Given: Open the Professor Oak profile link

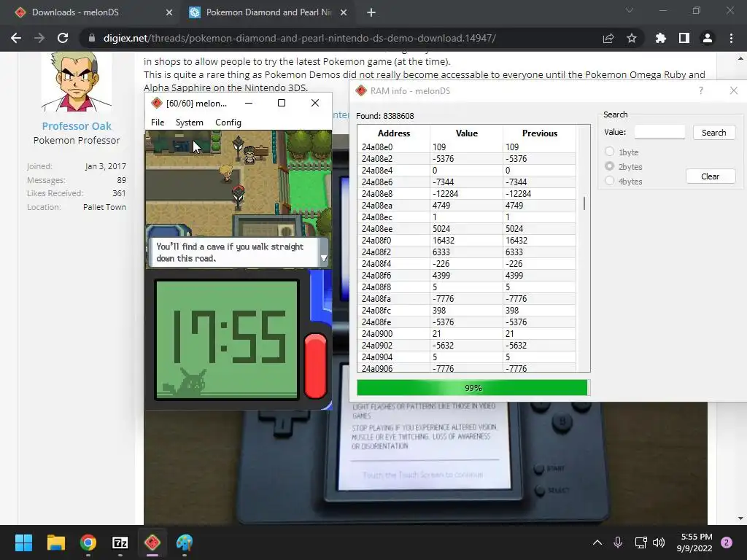Looking at the screenshot, I should click(77, 126).
